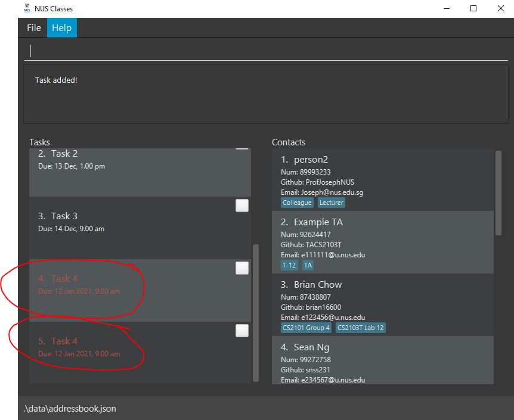The width and height of the screenshot is (514, 420).
Task: Click the CS2101 Group 4 tag
Action: coord(306,328)
